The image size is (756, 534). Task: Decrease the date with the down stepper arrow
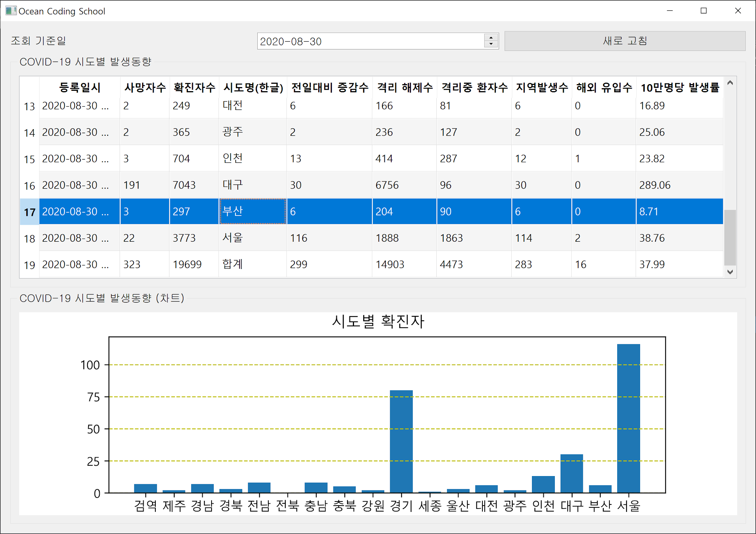tap(491, 45)
